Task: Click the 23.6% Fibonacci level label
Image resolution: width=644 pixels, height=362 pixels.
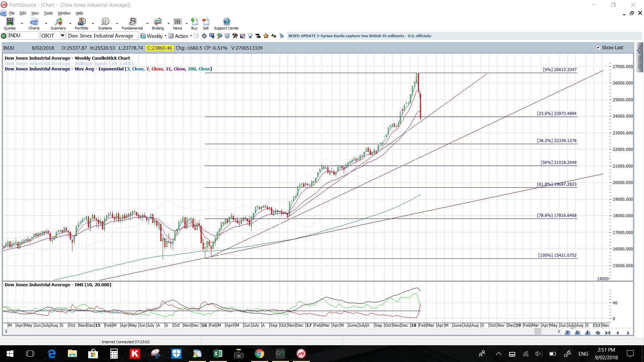Action: (557, 114)
